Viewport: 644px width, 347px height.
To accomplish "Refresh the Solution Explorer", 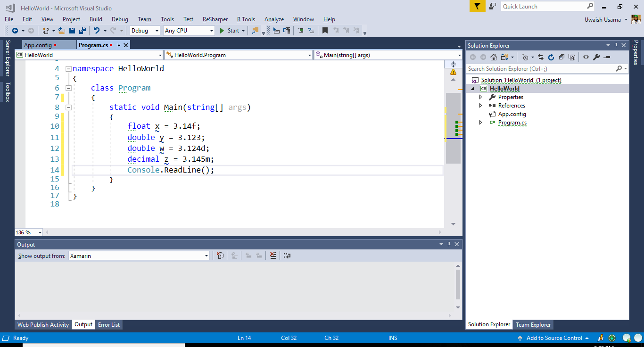I will [x=551, y=57].
